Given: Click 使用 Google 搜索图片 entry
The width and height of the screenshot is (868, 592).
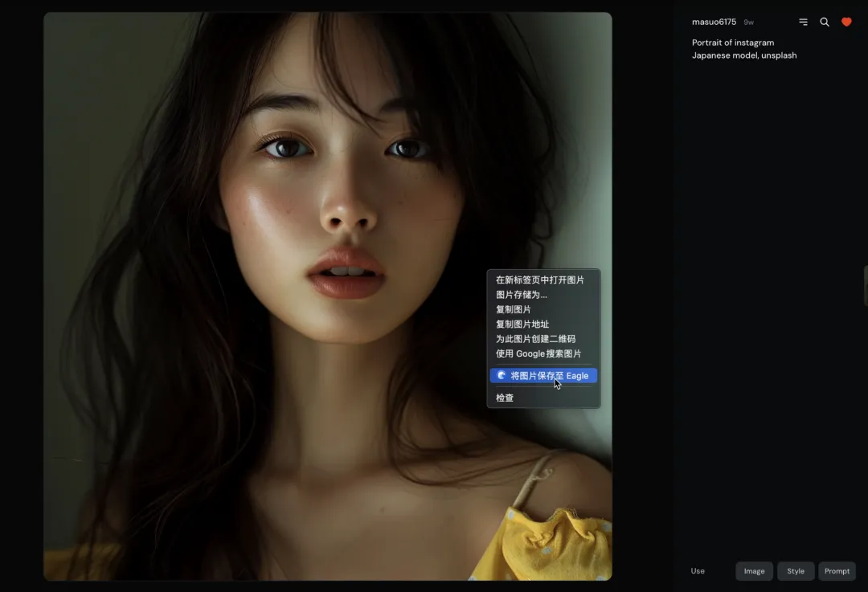Looking at the screenshot, I should pyautogui.click(x=538, y=353).
